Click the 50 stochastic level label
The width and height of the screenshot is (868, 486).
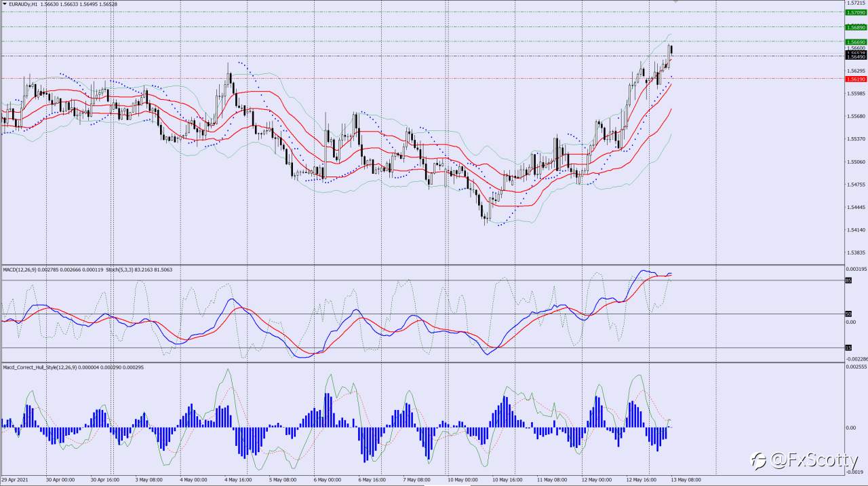coord(848,314)
